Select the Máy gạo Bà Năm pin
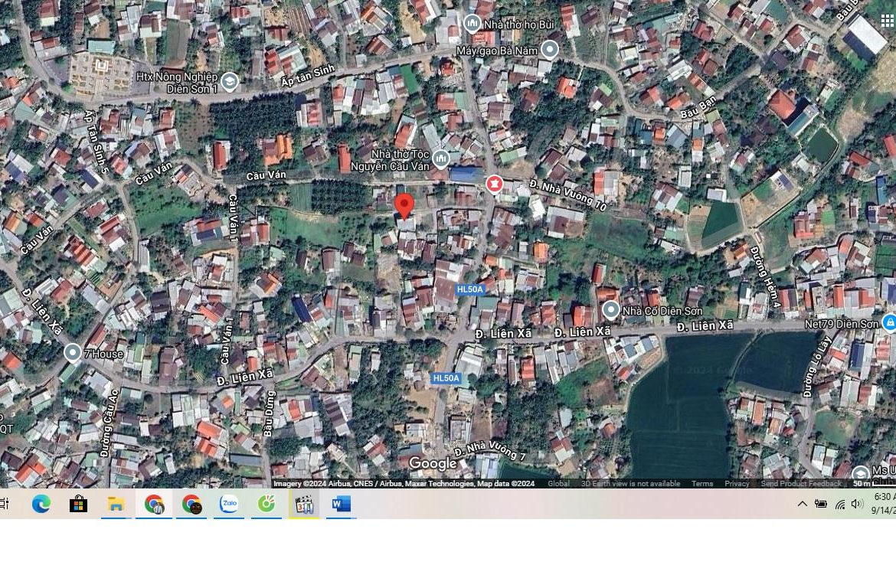Screen dimensions: 896x588 549,50
